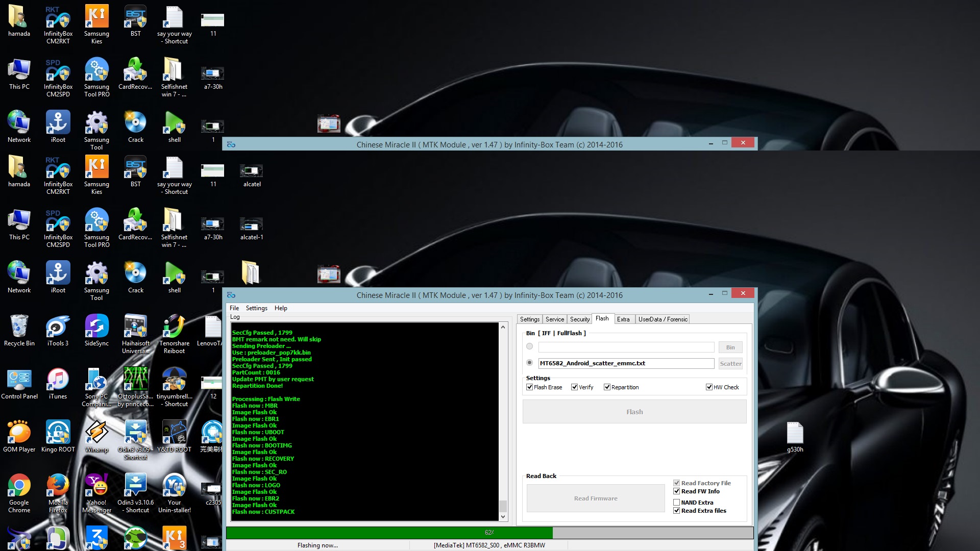Click the log scrollbar up arrow

(x=503, y=327)
